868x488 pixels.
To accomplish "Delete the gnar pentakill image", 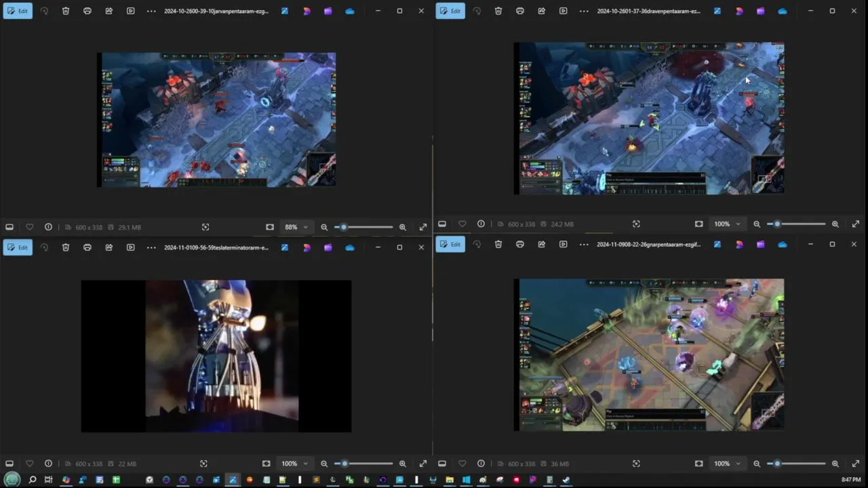I will click(498, 244).
